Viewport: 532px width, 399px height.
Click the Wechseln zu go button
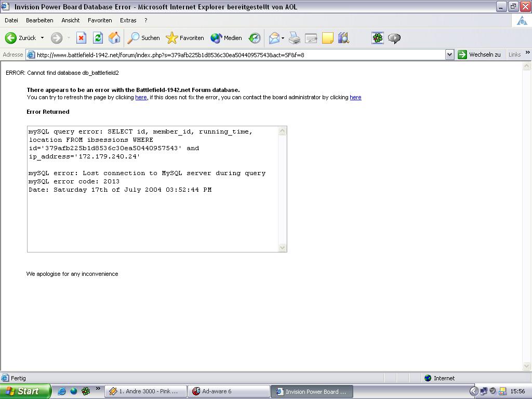479,55
